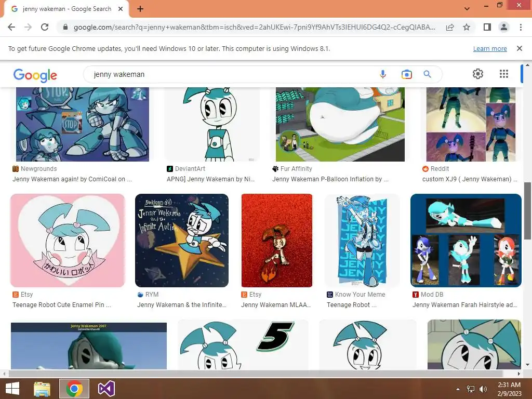The image size is (532, 399).
Task: Click the browser back arrow
Action: click(11, 27)
